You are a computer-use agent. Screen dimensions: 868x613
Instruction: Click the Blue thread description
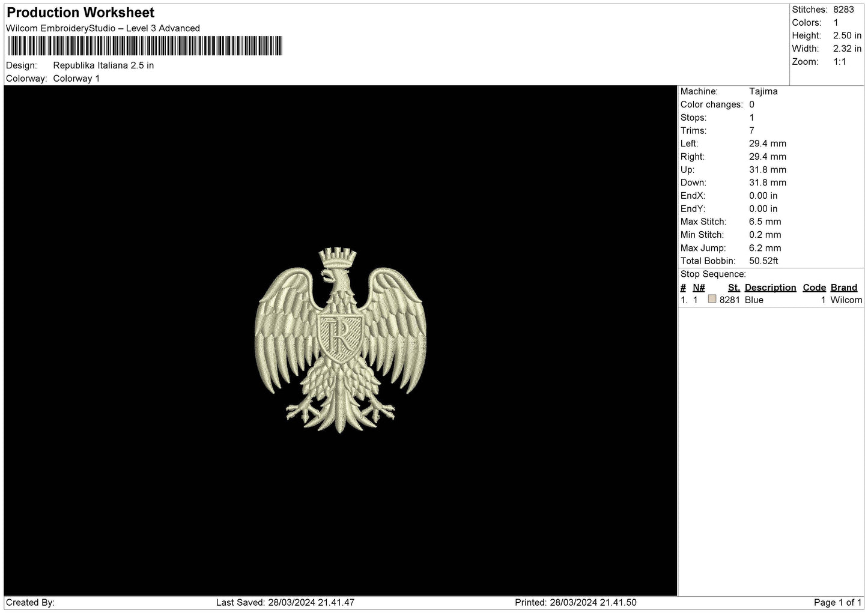754,300
